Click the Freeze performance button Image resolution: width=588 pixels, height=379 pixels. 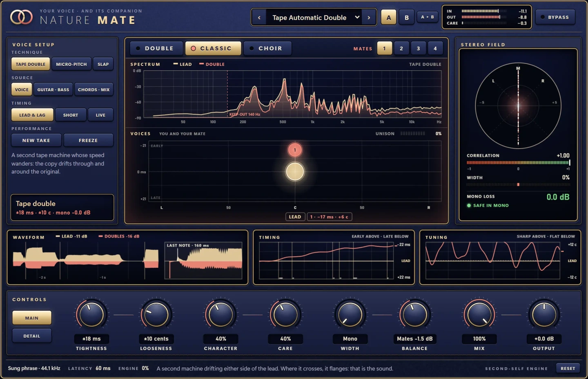pyautogui.click(x=88, y=140)
